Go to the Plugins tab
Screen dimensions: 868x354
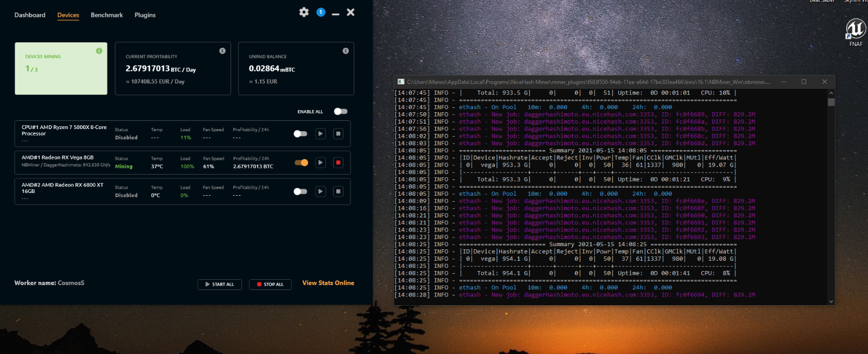click(x=145, y=15)
